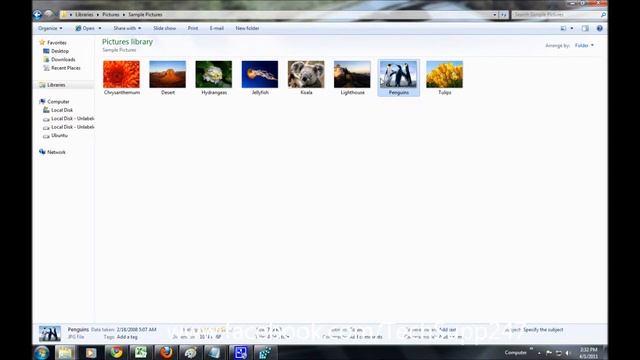Toggle the preview pane

[585, 28]
